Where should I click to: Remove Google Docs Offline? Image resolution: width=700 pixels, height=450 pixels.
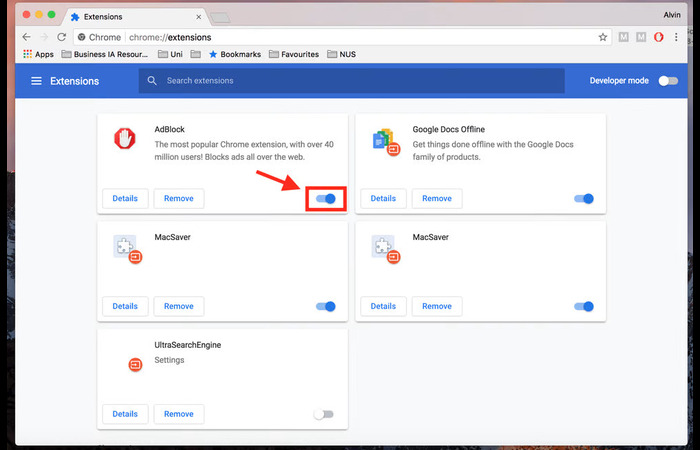point(437,198)
